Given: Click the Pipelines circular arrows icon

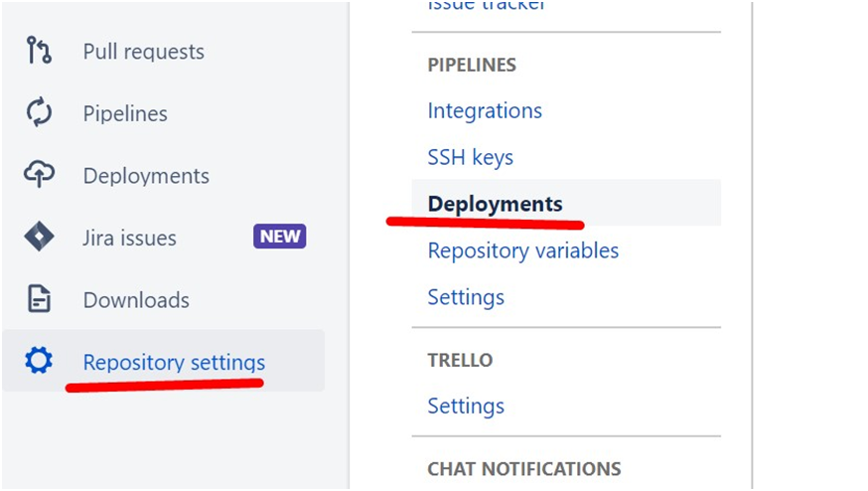Looking at the screenshot, I should 38,112.
